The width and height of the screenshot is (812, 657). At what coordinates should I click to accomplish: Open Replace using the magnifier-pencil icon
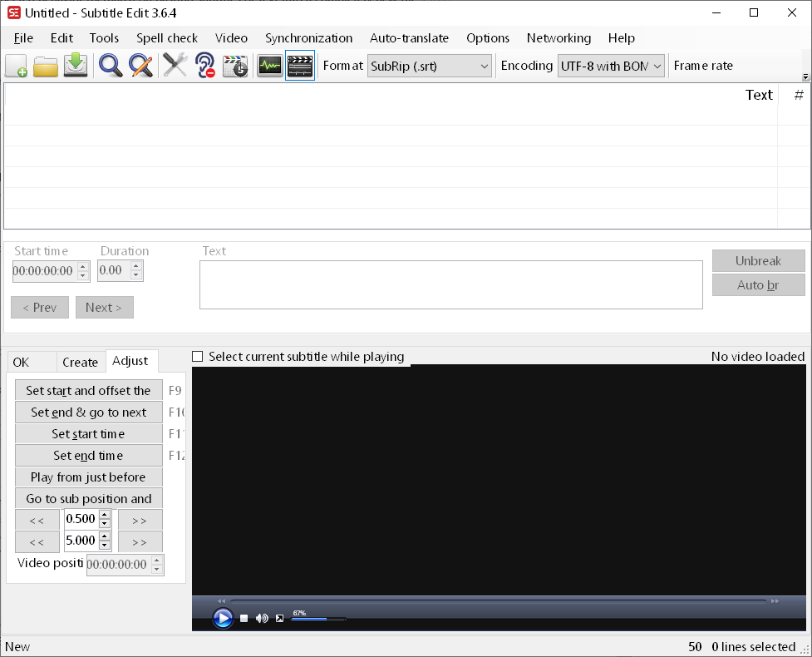click(x=140, y=66)
